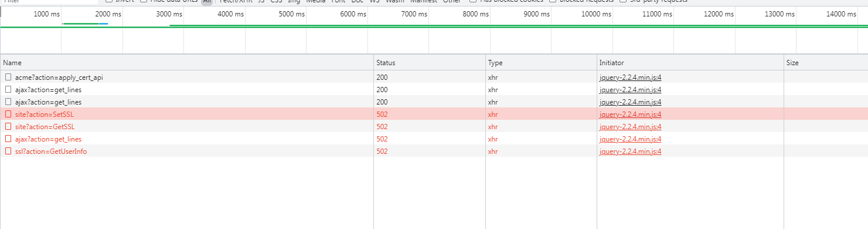
Task: Click the 200 status of acme?action=apply_cert_api
Action: tap(382, 77)
